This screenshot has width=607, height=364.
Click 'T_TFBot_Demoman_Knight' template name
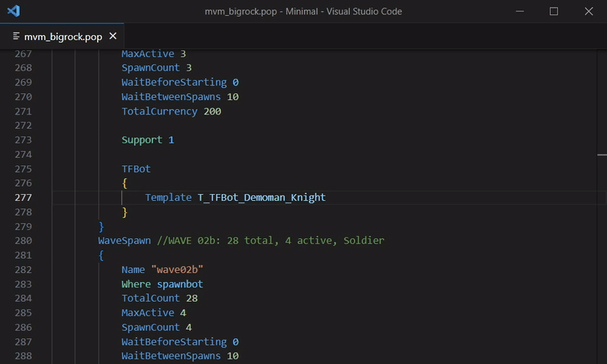(x=262, y=198)
